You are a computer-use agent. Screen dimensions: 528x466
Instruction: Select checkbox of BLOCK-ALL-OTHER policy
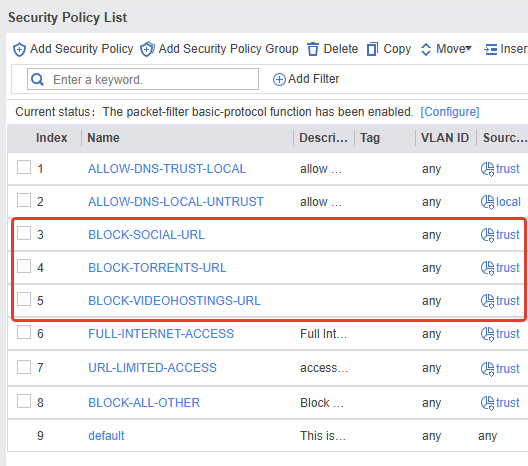[24, 401]
